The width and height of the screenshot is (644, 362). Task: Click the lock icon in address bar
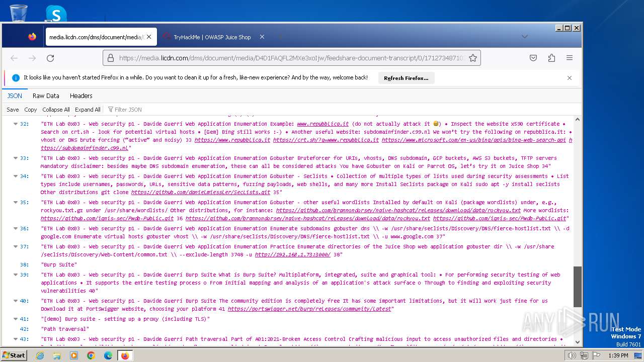pyautogui.click(x=111, y=58)
